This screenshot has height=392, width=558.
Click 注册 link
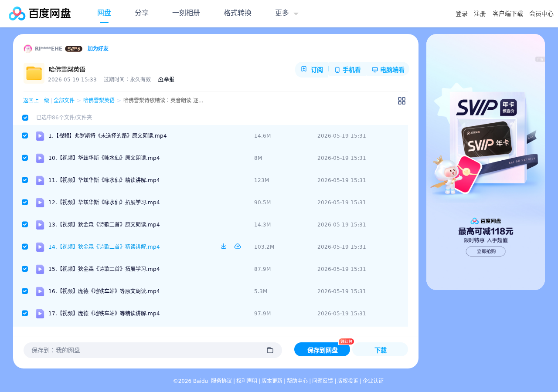[480, 14]
